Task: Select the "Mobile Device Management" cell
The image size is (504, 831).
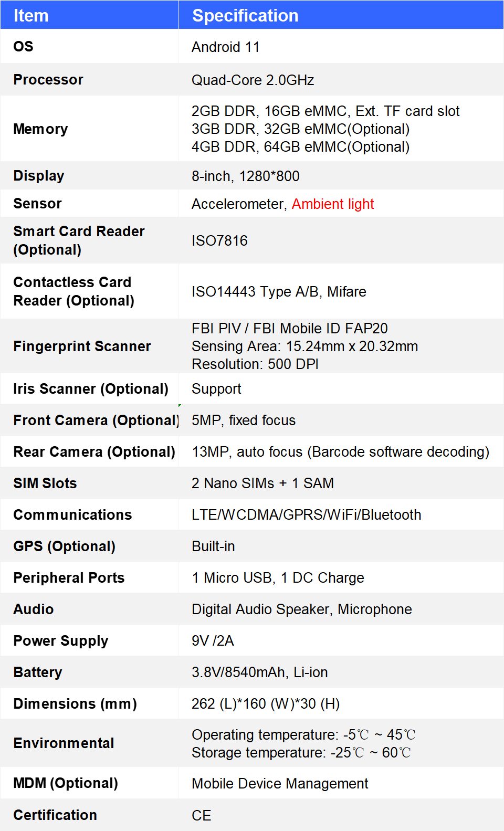Action: click(x=280, y=784)
